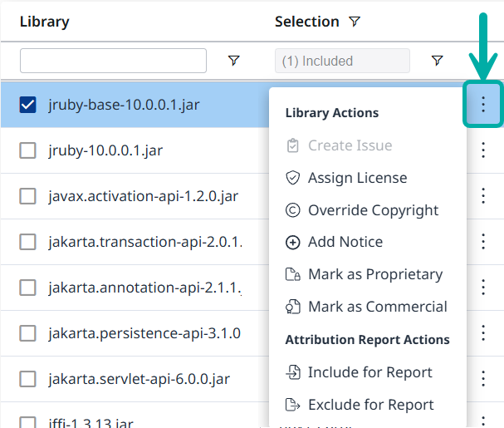504x428 pixels.
Task: Tick the jakarta.annotation-api-2.1.1 checkbox
Action: [x=27, y=288]
